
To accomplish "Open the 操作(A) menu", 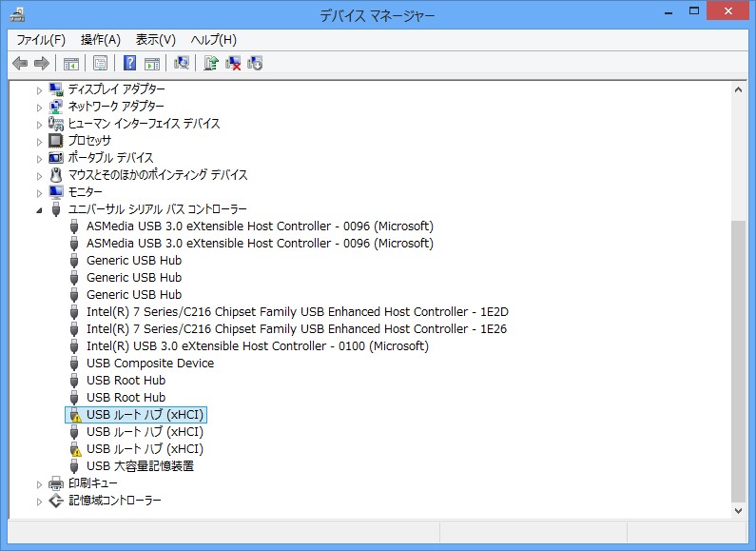I will (100, 39).
